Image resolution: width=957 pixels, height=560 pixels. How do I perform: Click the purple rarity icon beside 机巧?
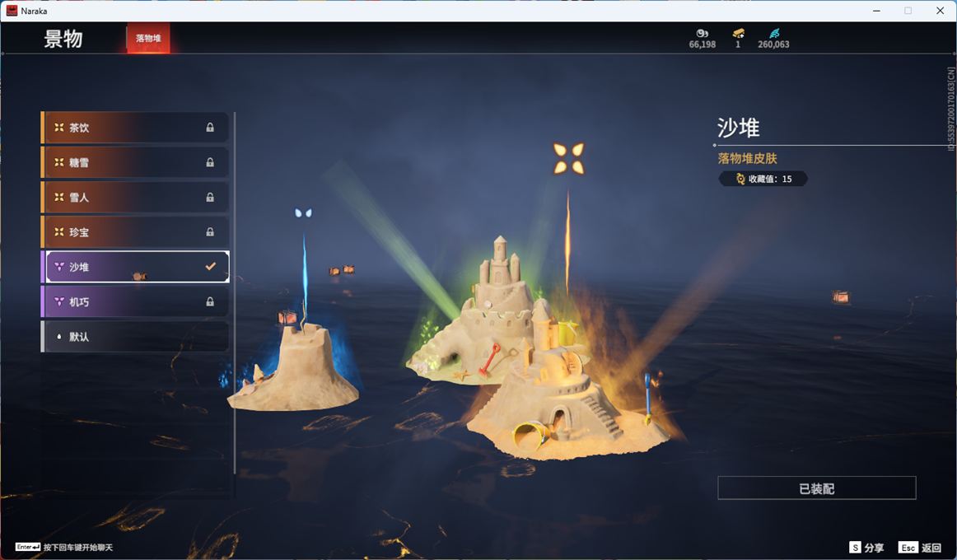(x=59, y=301)
